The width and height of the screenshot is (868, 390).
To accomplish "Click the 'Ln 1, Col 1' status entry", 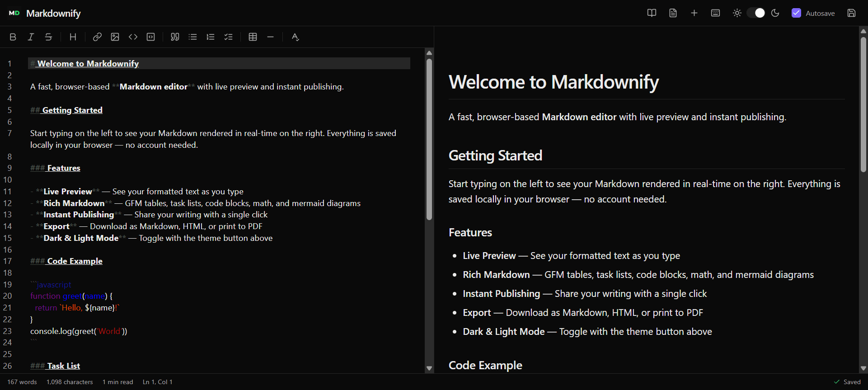I will coord(158,382).
